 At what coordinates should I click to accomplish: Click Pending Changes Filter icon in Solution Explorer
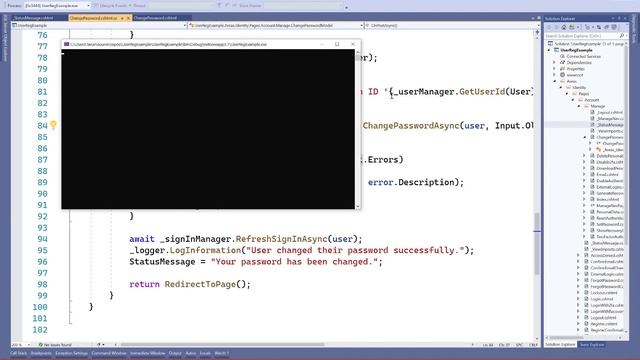click(x=587, y=27)
